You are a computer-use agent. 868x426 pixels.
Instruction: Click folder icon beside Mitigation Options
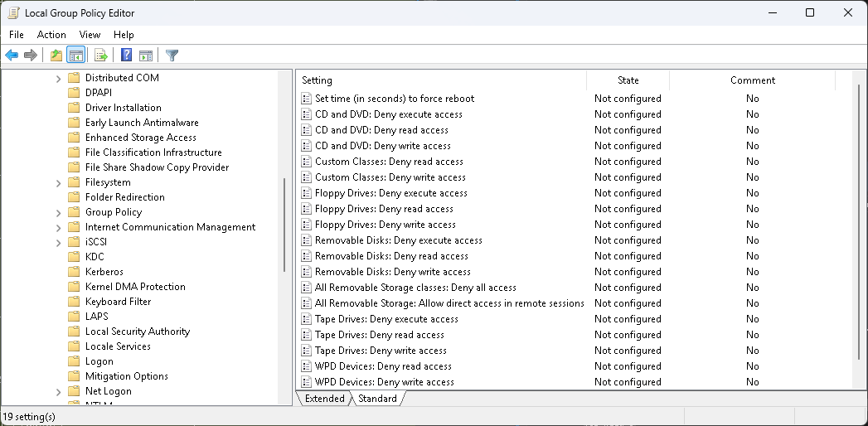point(74,377)
